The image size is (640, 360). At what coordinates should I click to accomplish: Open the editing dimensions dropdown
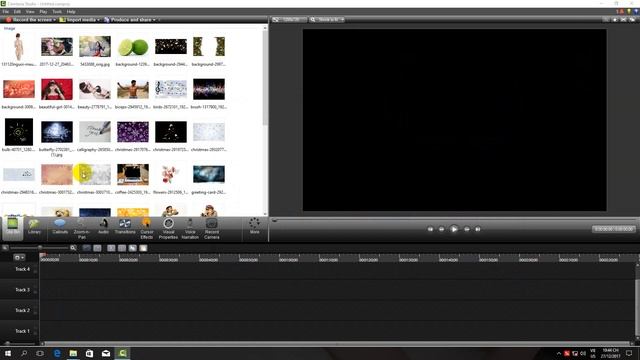pos(289,19)
